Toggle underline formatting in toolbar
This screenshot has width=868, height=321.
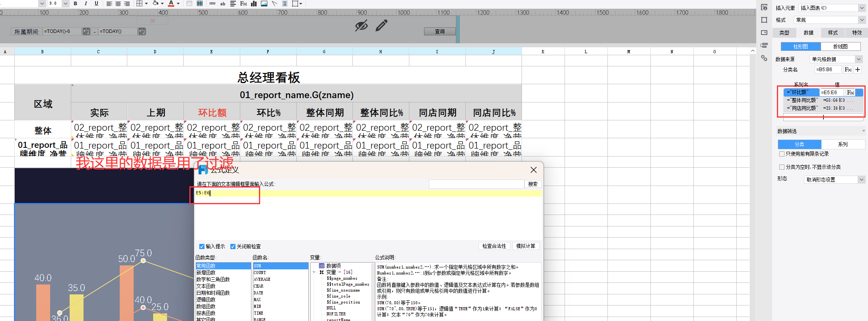[96, 4]
